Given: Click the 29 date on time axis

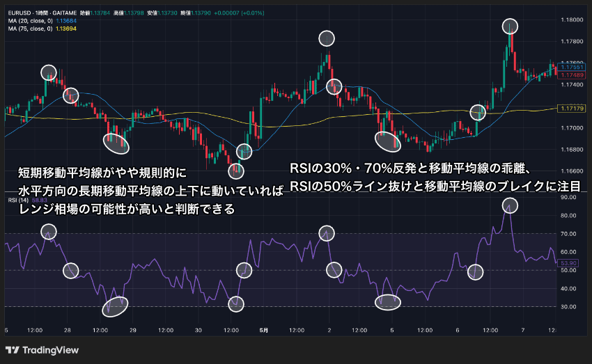Looking at the screenshot, I should coord(133,330).
